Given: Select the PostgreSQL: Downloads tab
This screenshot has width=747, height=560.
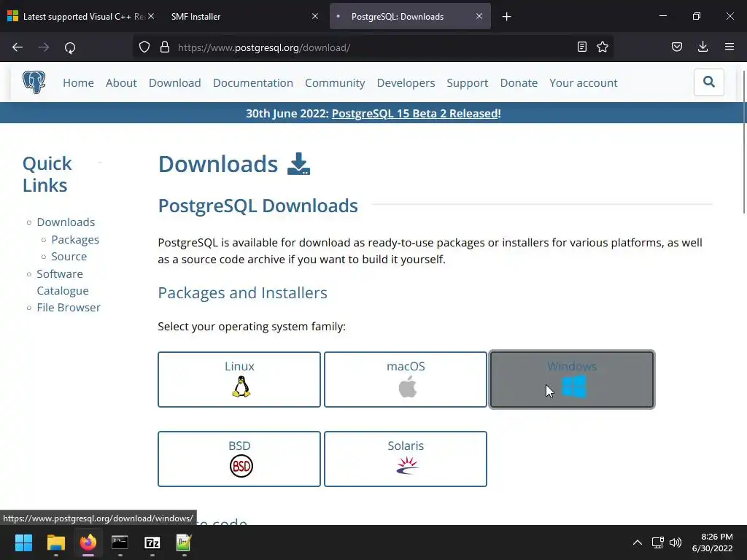Looking at the screenshot, I should click(410, 16).
